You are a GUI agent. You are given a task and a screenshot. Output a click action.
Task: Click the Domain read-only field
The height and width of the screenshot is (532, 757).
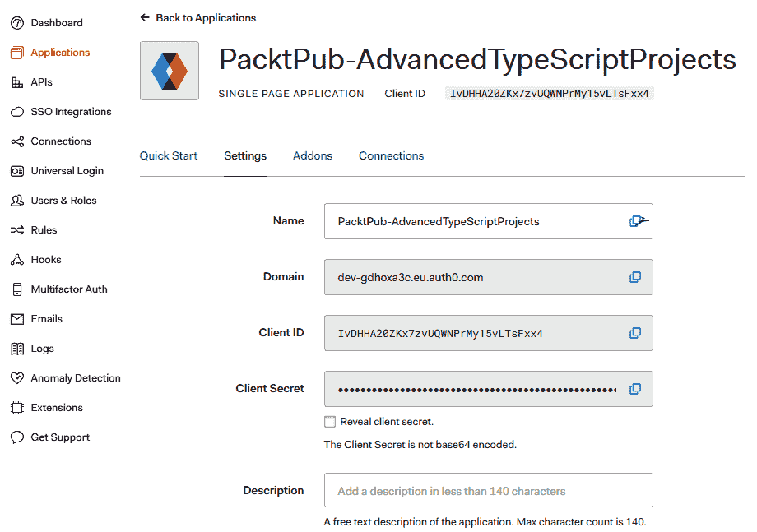click(x=489, y=277)
